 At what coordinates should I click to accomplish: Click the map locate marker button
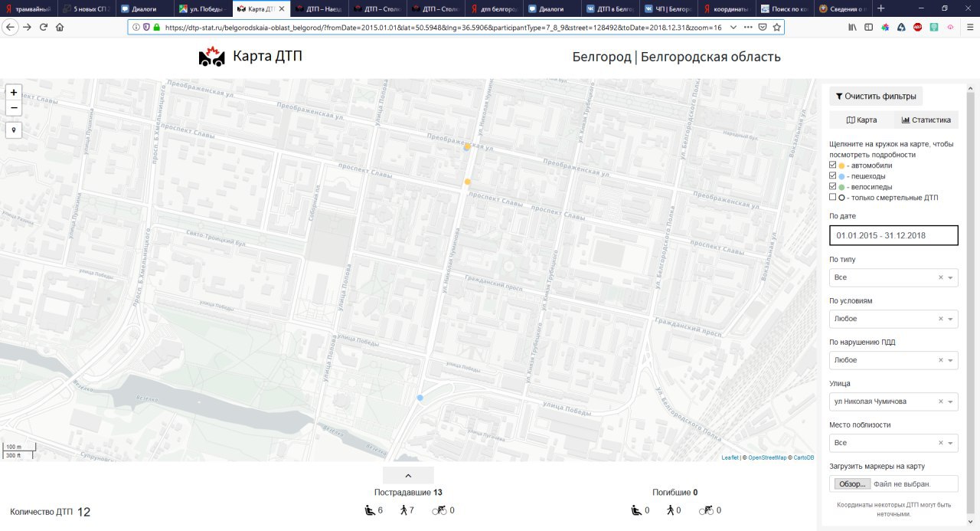pyautogui.click(x=13, y=129)
